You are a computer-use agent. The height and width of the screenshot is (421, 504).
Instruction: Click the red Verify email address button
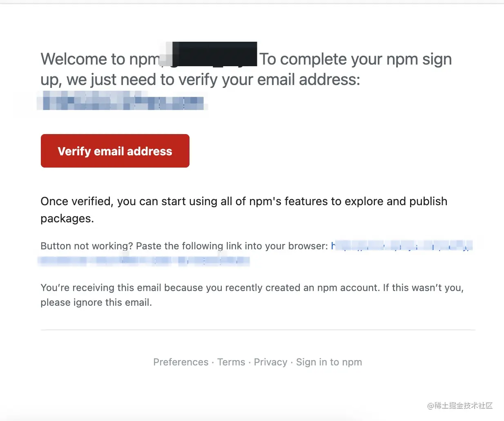coord(115,151)
